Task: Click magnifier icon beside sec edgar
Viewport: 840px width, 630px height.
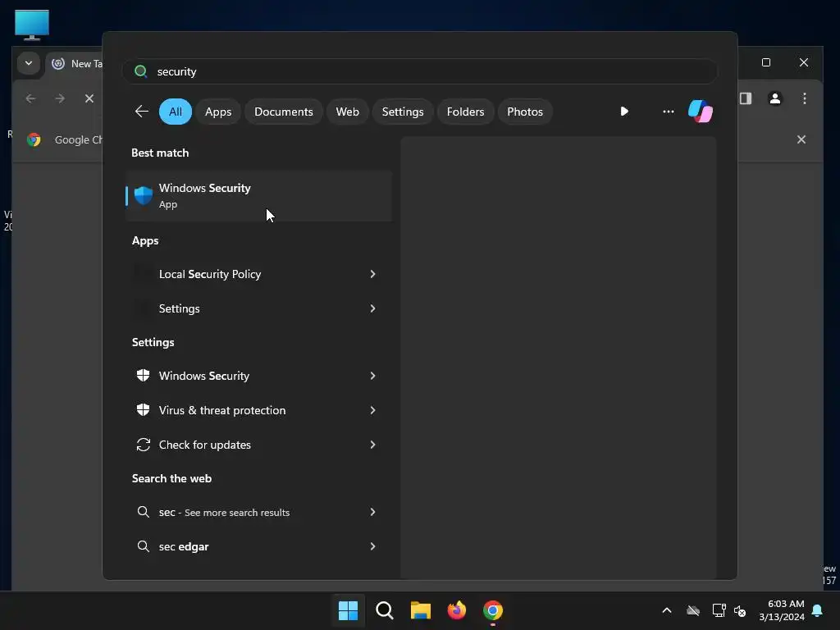Action: point(143,546)
